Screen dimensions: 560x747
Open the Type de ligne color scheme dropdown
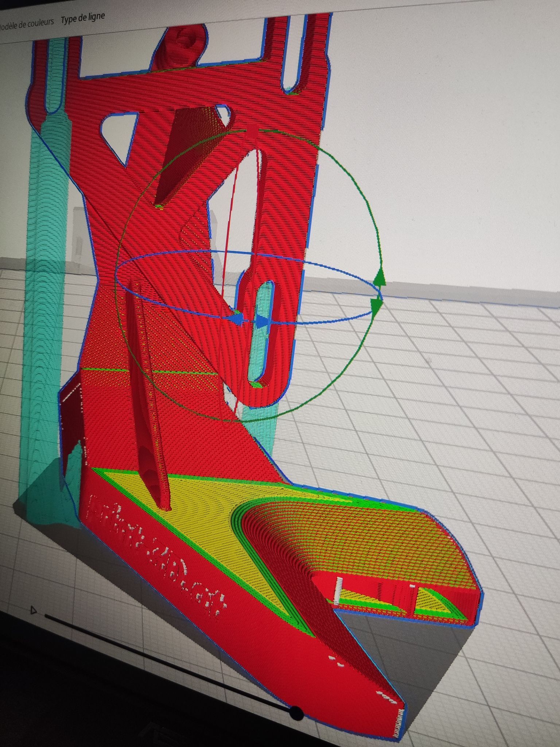click(83, 18)
